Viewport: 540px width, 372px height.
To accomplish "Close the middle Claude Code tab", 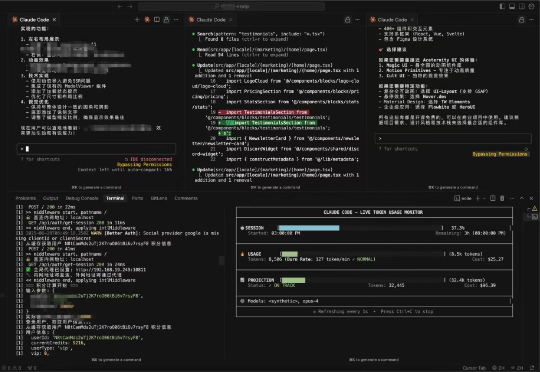I will click(x=231, y=20).
